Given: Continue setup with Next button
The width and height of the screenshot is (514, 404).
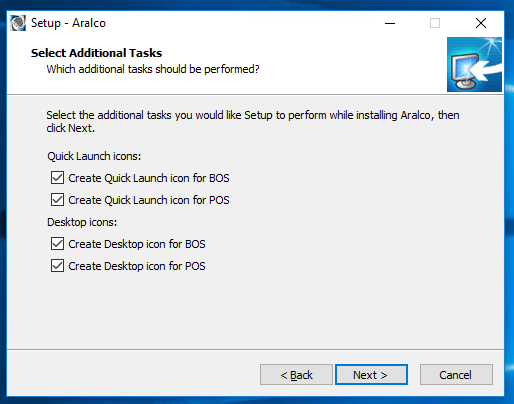Looking at the screenshot, I should [x=371, y=375].
